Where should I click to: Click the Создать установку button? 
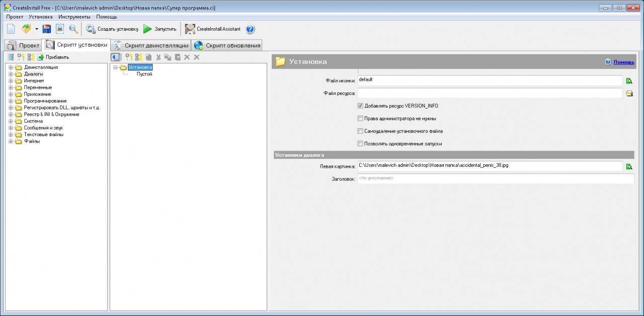pos(112,29)
